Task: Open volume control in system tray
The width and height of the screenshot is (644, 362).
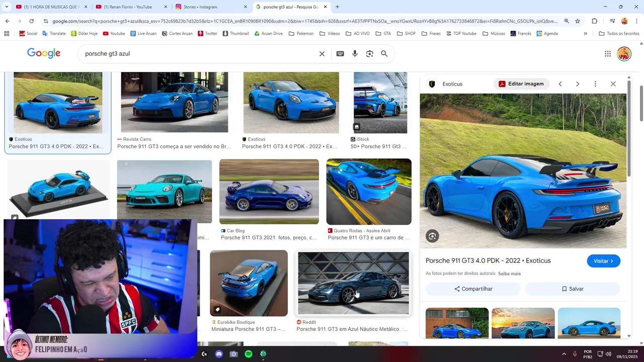Action: coord(608,354)
